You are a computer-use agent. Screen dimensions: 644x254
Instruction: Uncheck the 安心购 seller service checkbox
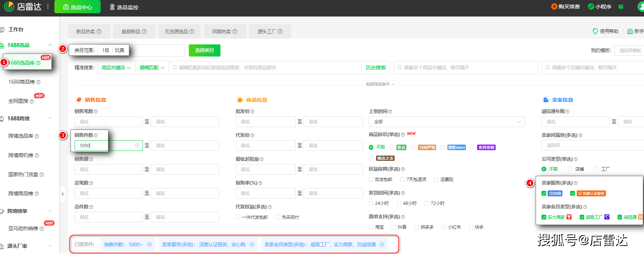point(544,193)
